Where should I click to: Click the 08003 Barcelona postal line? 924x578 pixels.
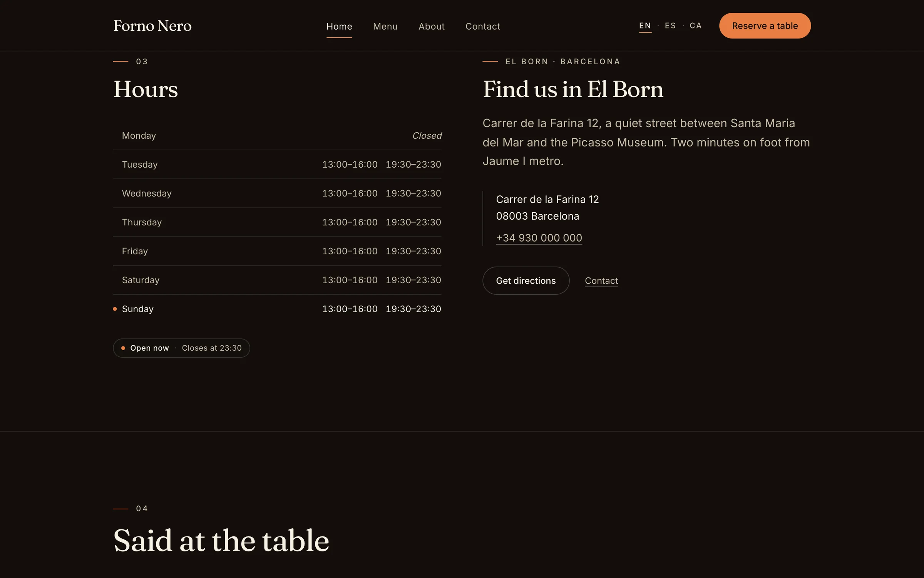click(x=537, y=216)
